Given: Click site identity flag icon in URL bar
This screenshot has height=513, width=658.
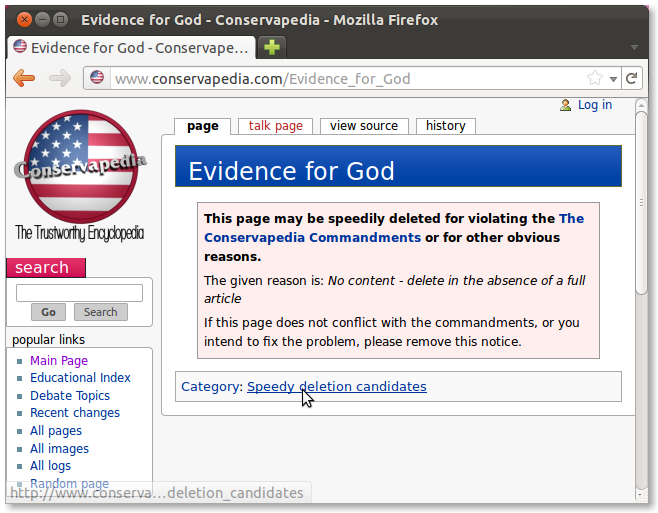Looking at the screenshot, I should (x=97, y=78).
